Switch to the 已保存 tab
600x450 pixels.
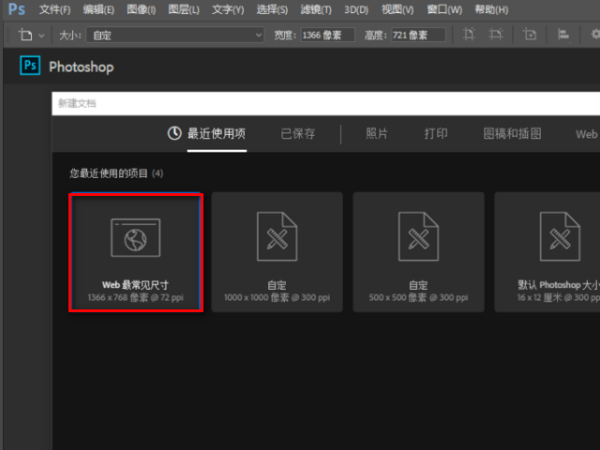[298, 134]
